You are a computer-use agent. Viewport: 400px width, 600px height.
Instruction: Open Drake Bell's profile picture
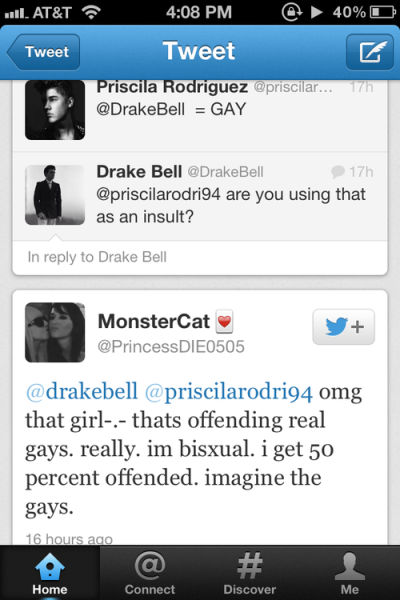pos(55,195)
